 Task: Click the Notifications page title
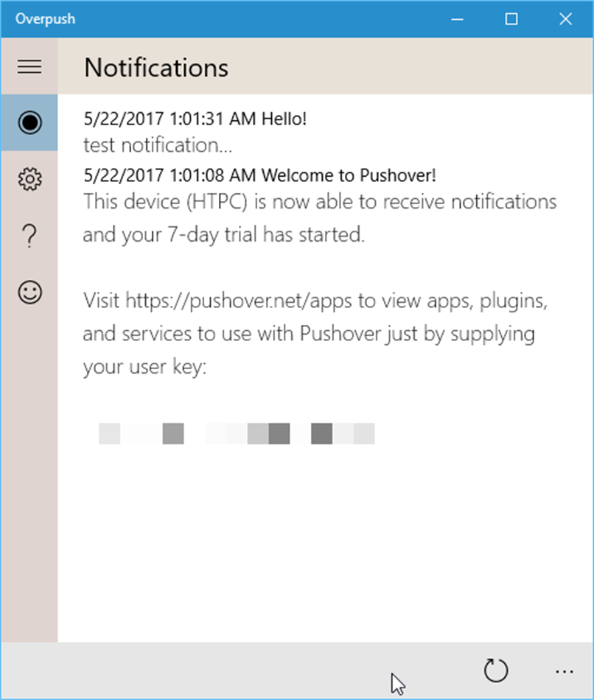pyautogui.click(x=156, y=67)
